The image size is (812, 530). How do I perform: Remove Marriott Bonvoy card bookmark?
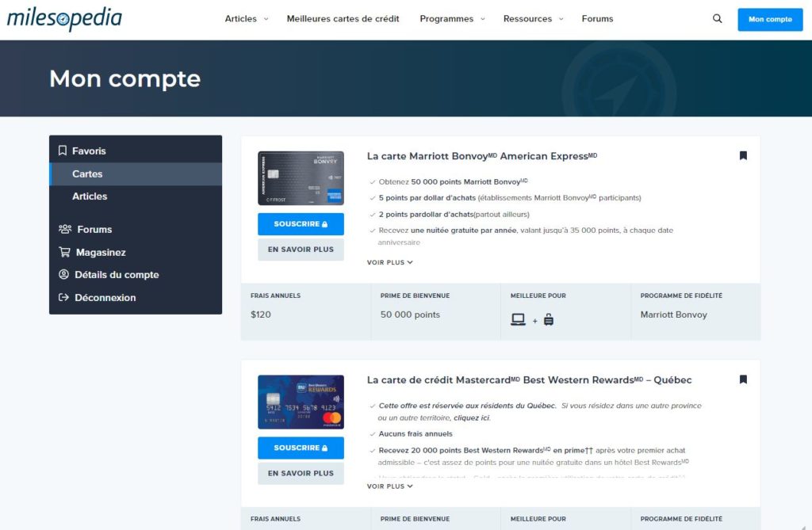743,156
